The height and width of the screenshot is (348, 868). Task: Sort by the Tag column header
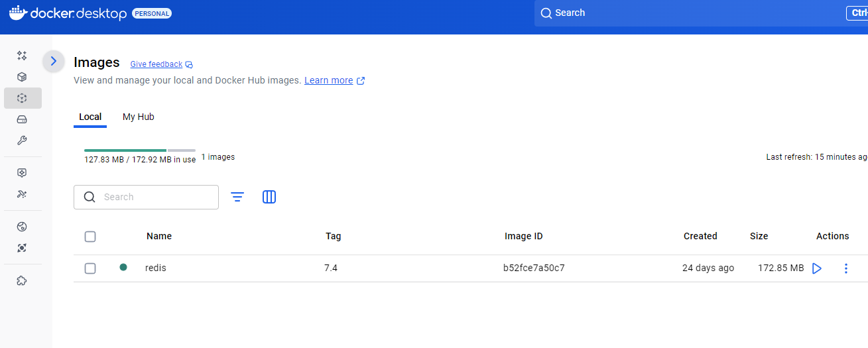pyautogui.click(x=334, y=236)
